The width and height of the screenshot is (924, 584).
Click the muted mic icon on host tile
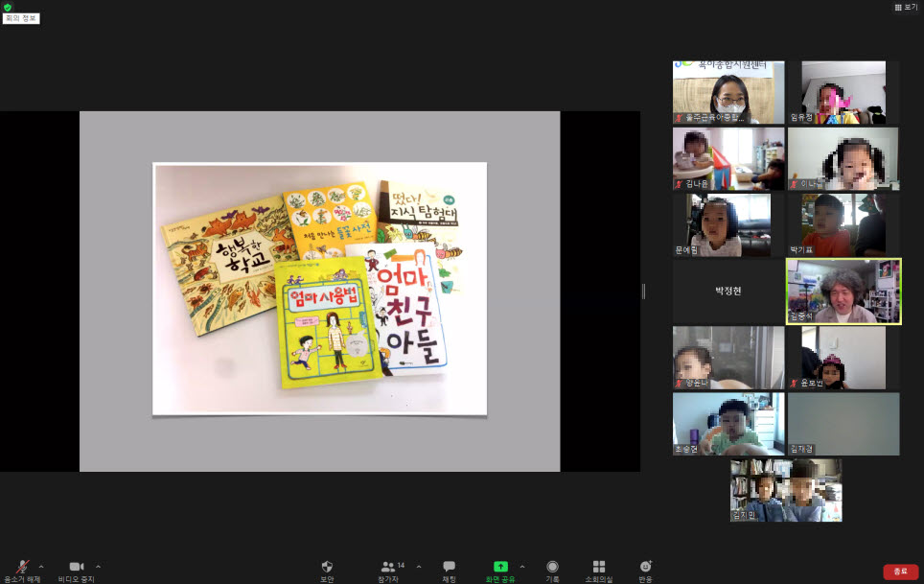(679, 118)
